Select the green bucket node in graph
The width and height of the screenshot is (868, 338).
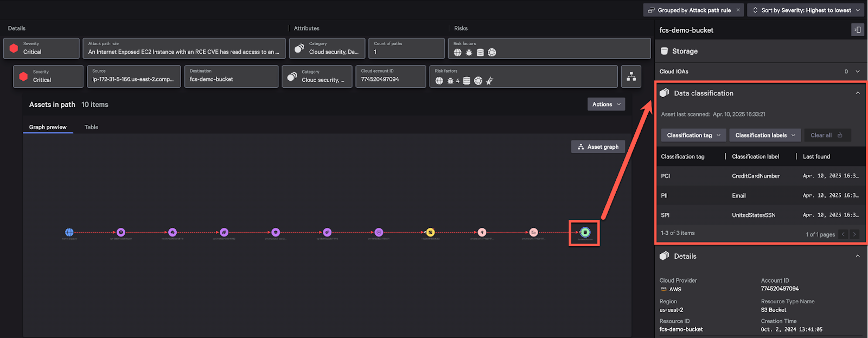click(x=585, y=232)
